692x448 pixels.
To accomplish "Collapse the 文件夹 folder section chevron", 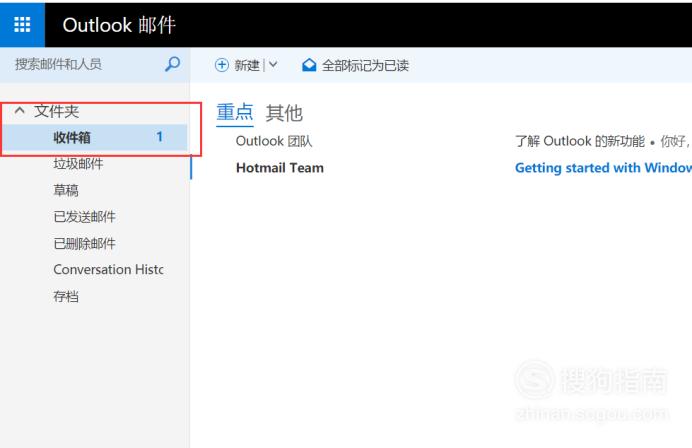I will point(19,110).
